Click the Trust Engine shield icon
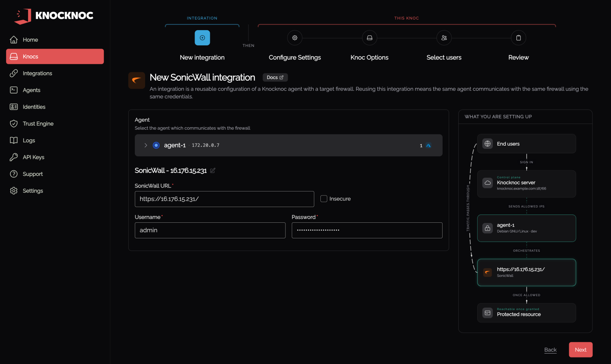The image size is (611, 364). [14, 124]
